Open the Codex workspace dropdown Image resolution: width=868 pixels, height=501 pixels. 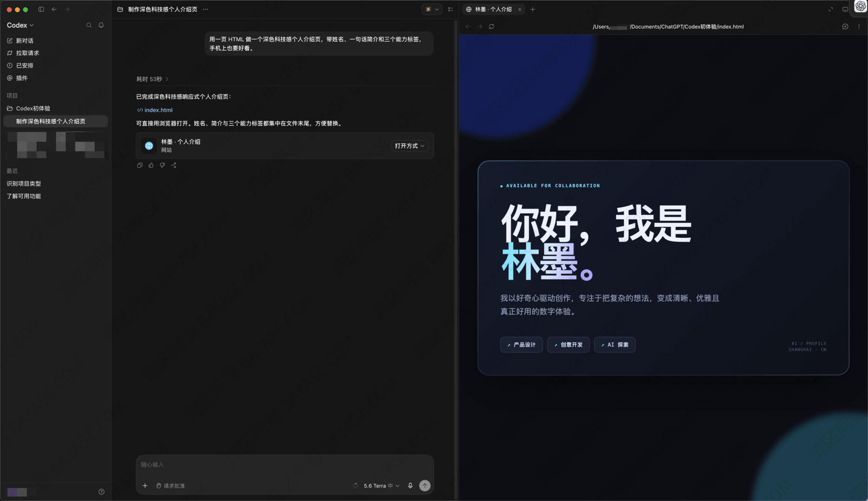(x=20, y=25)
